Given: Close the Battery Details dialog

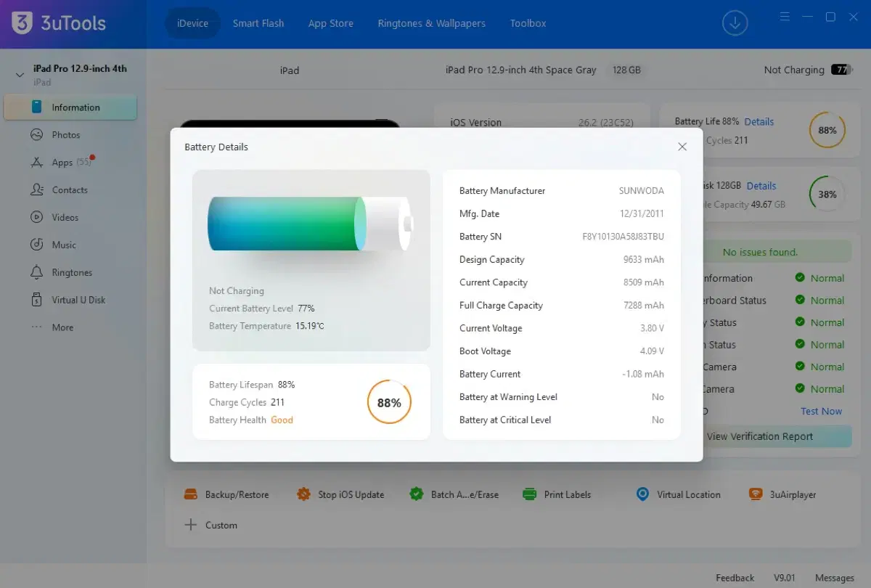Looking at the screenshot, I should click(682, 147).
